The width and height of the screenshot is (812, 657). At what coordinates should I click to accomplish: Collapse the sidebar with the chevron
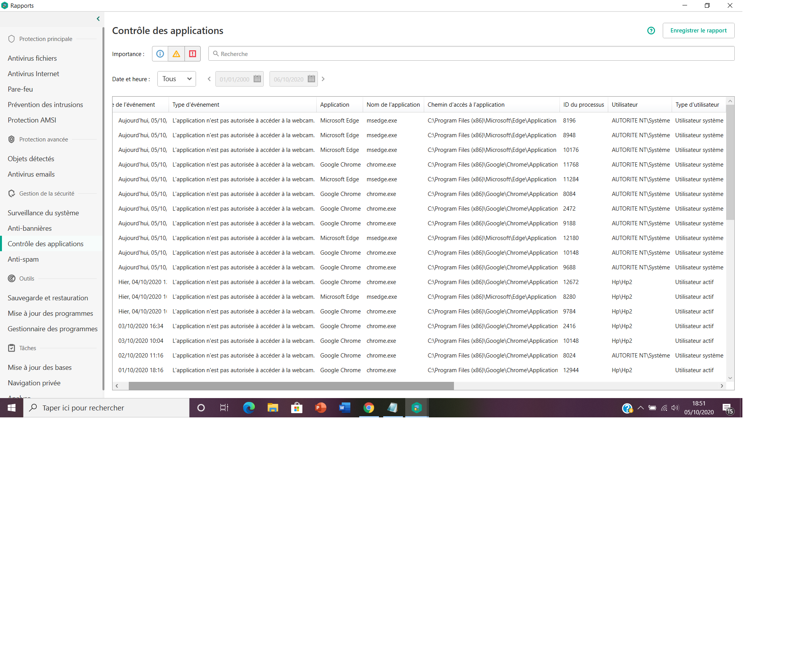pyautogui.click(x=98, y=19)
